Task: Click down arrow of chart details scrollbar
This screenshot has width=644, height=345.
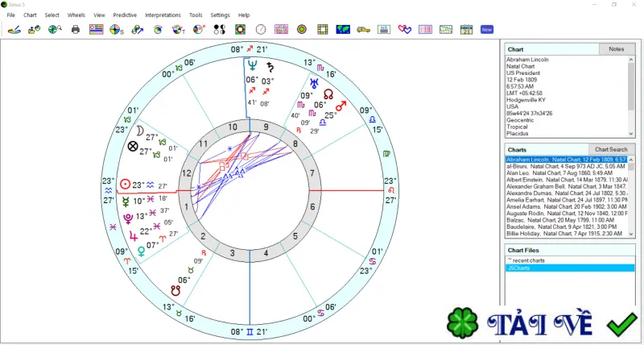Action: point(631,134)
